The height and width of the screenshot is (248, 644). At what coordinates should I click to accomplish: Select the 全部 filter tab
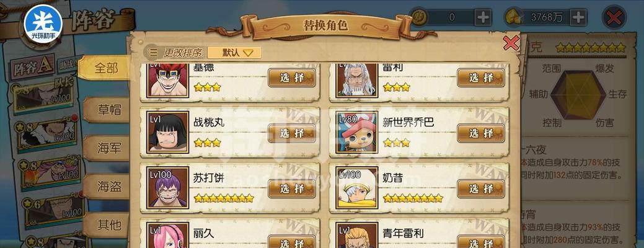tap(104, 68)
